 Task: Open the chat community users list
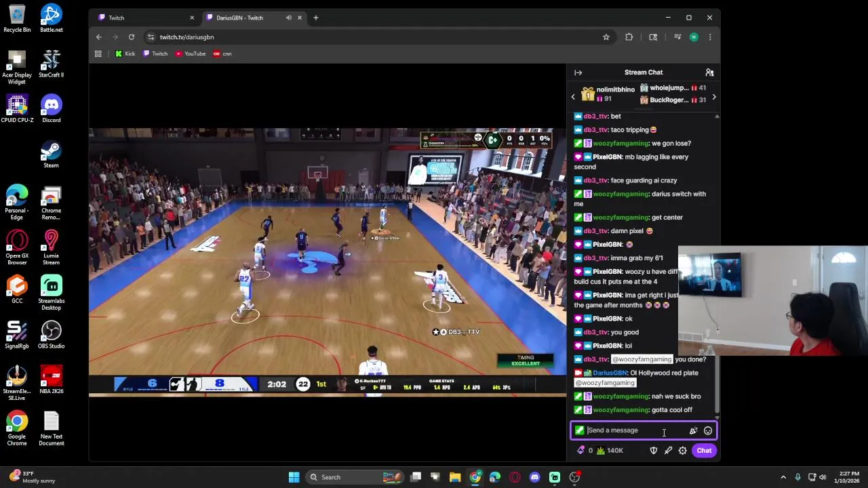click(709, 73)
